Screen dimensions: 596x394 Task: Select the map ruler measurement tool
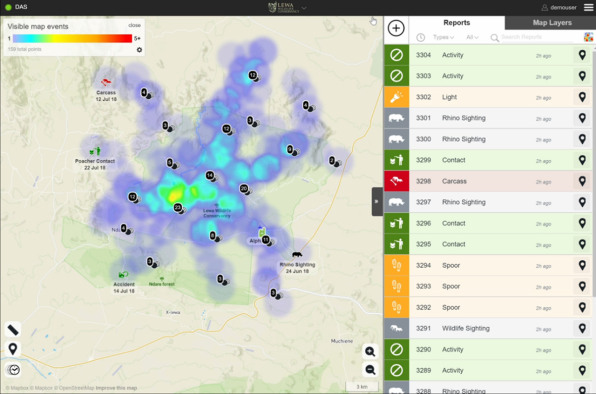[x=13, y=329]
